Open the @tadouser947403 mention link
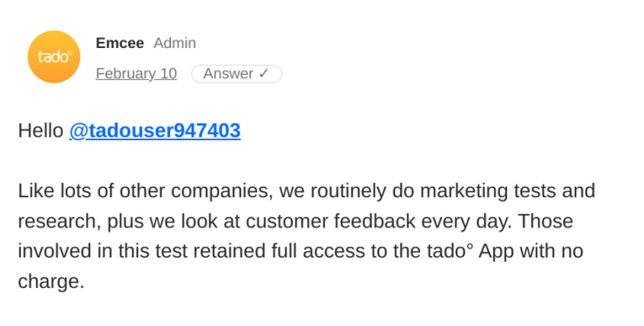The image size is (644, 326). click(x=155, y=130)
